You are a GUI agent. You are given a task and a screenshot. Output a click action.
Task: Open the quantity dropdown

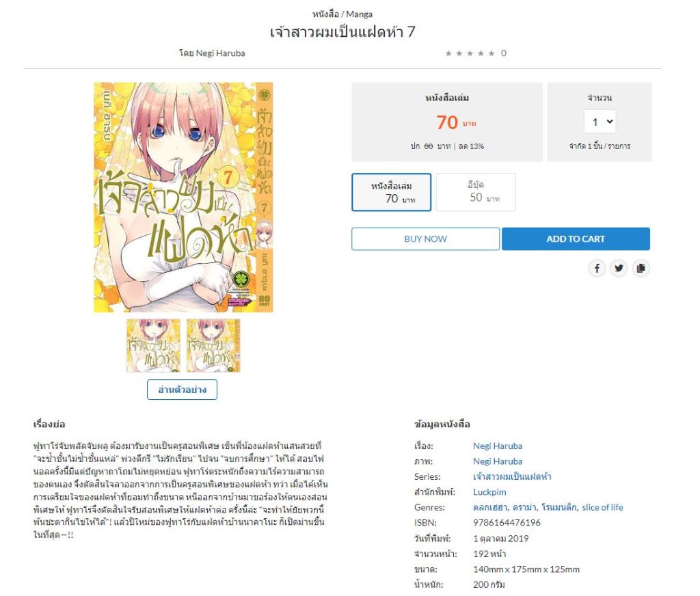coord(600,122)
